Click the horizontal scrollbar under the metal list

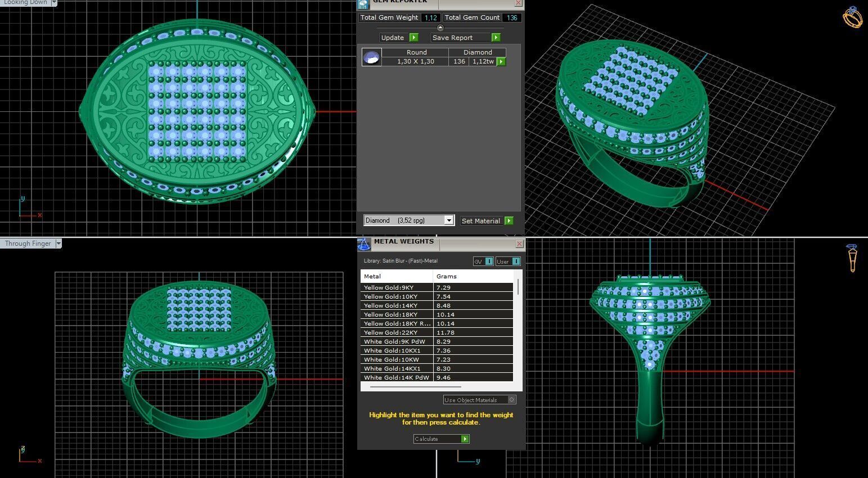416,387
